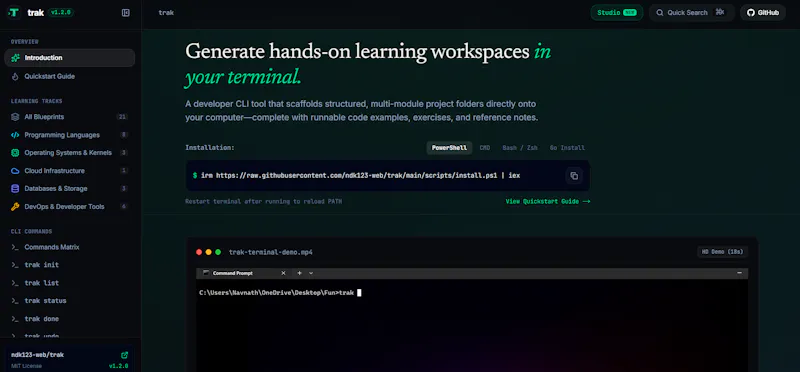Open the repo external link icon
800x372 pixels.
click(x=124, y=355)
